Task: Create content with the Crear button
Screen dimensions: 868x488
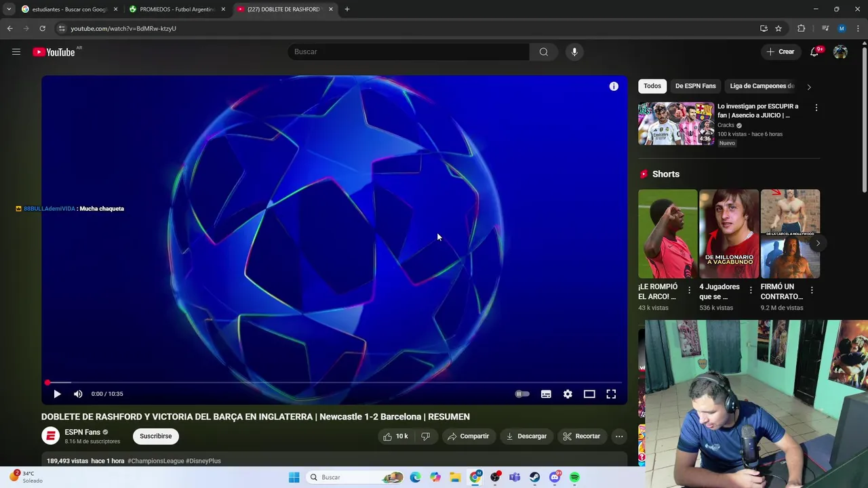Action: coord(781,52)
